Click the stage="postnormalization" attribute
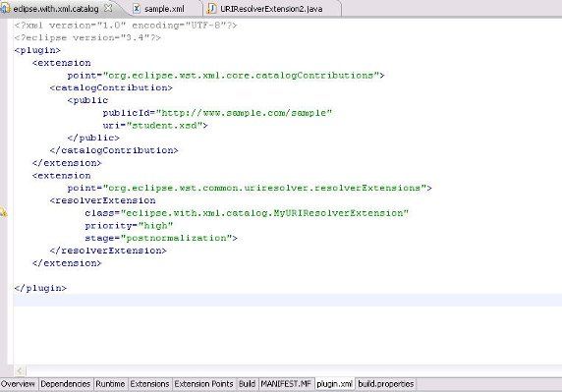 pos(158,239)
